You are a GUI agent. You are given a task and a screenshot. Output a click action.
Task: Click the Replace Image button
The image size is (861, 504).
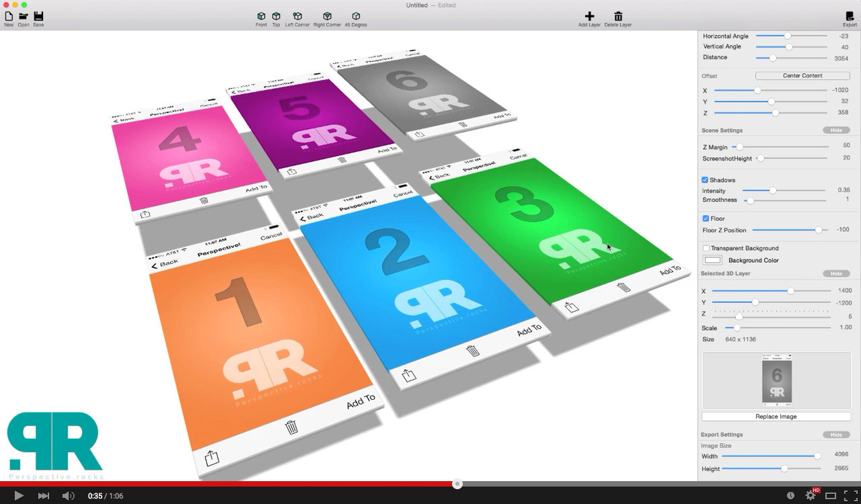point(776,417)
